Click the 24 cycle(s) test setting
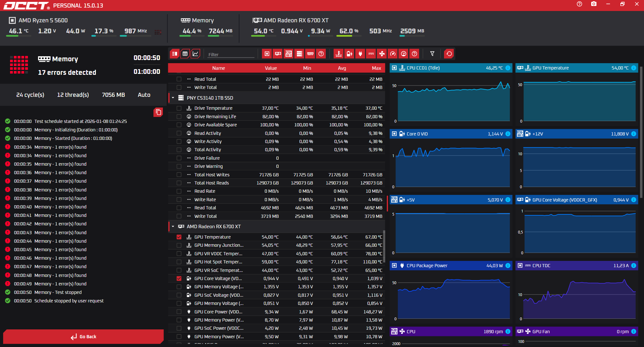The image size is (644, 347). tap(30, 95)
